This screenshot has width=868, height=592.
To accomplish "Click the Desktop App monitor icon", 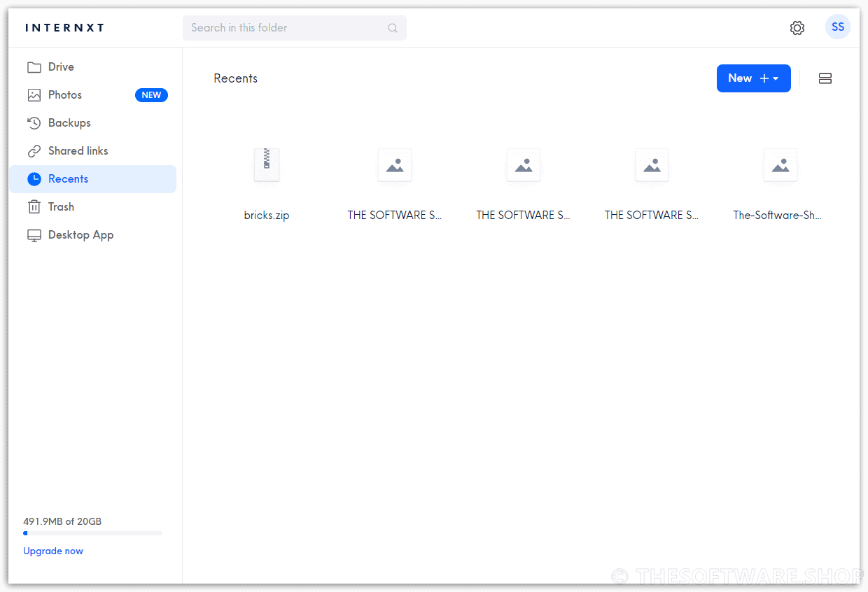I will [34, 235].
